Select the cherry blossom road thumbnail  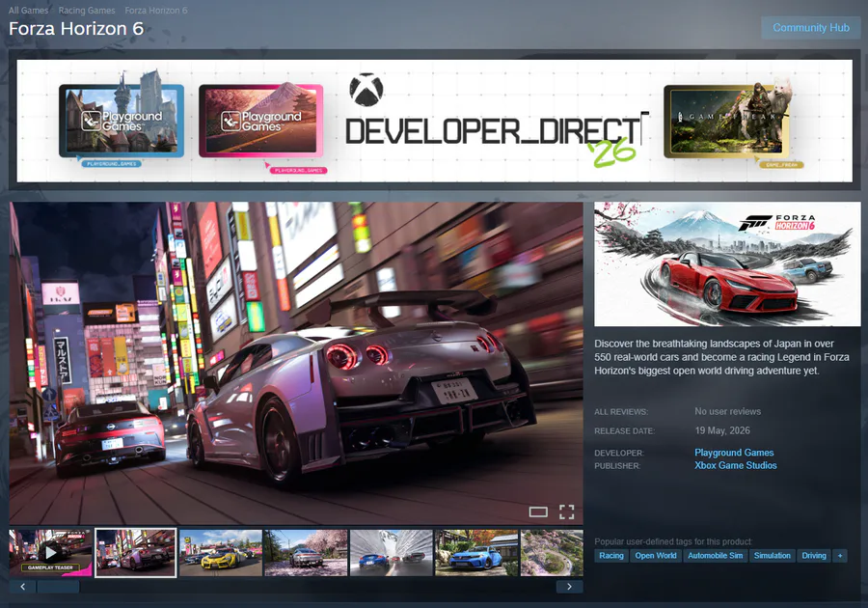point(306,553)
